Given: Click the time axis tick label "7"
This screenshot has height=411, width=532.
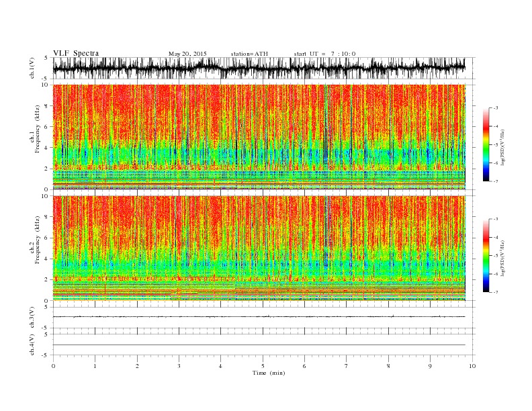Looking at the screenshot, I should pos(347,366).
